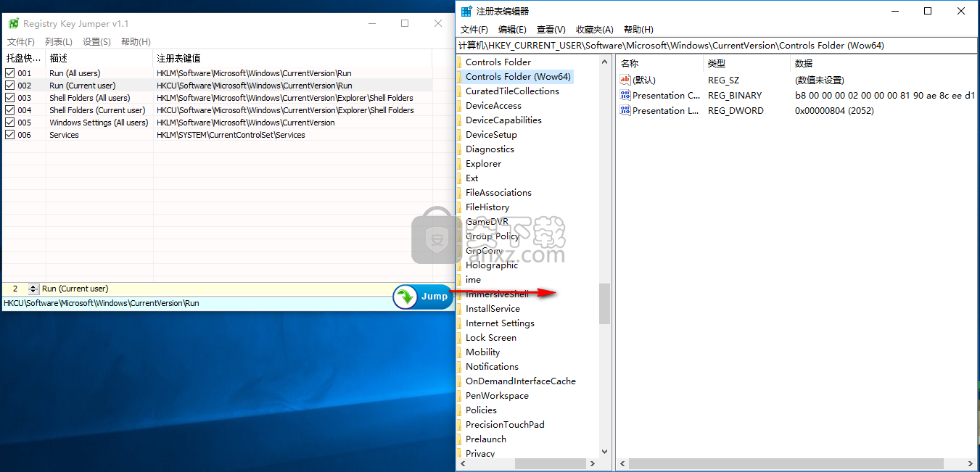Open 文件(F) menu in 注册表编辑器
This screenshot has height=472, width=980.
click(474, 30)
